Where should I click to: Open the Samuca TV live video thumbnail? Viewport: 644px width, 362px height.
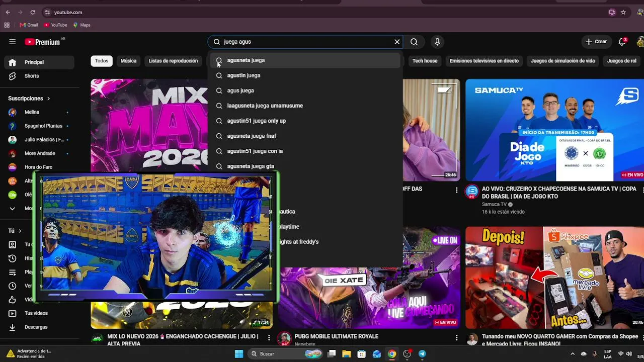click(554, 130)
